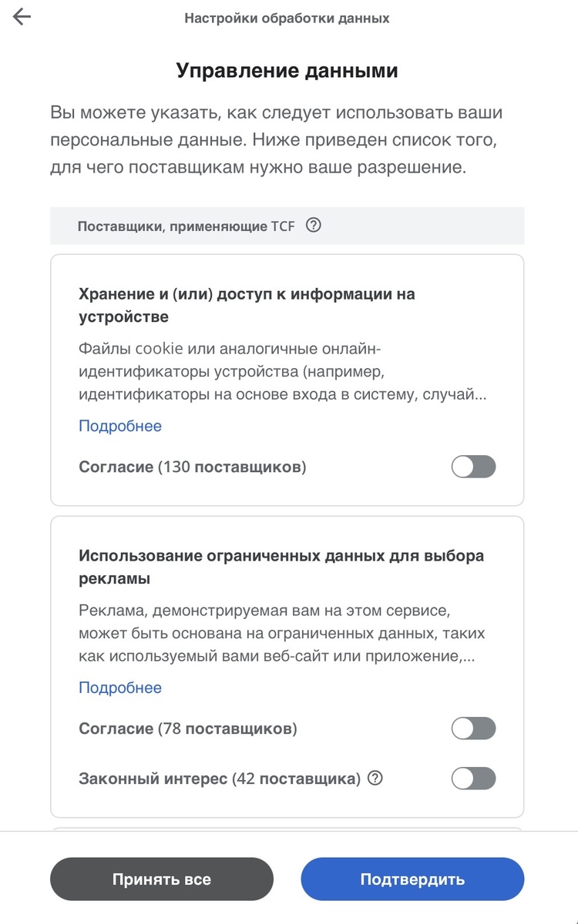Click Законный интерес (42 поставщика) label
578x924 pixels.
(x=220, y=778)
